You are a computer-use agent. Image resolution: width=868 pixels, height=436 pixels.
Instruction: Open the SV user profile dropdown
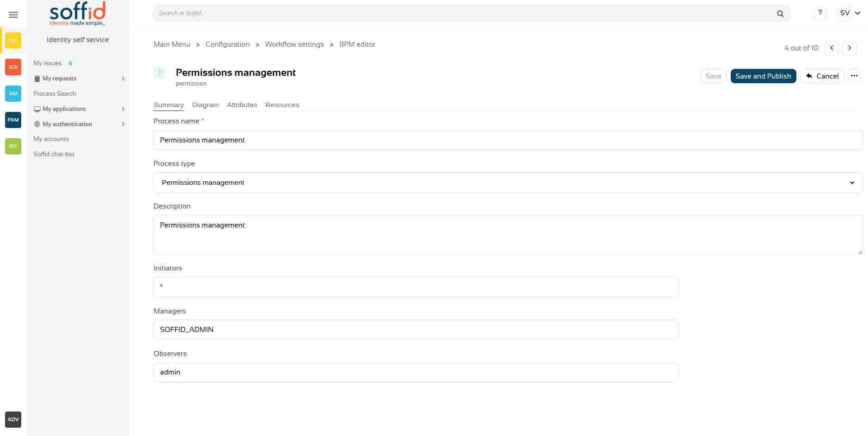coord(850,13)
